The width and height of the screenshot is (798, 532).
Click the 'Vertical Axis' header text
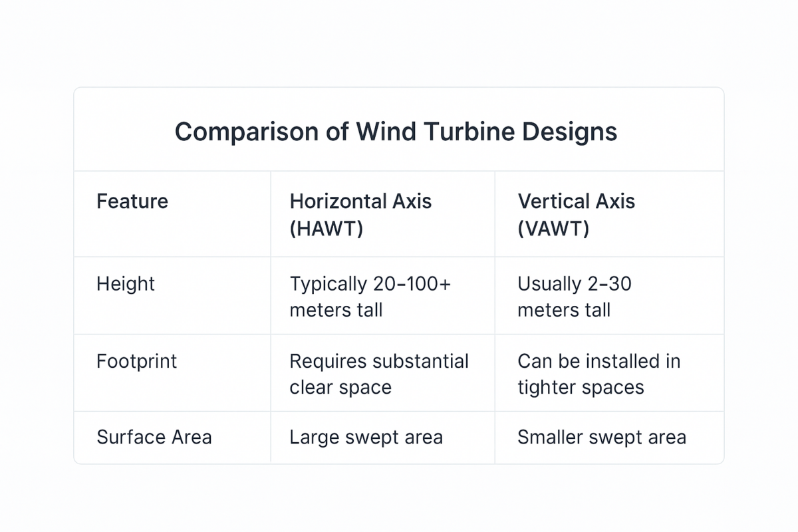coord(576,201)
